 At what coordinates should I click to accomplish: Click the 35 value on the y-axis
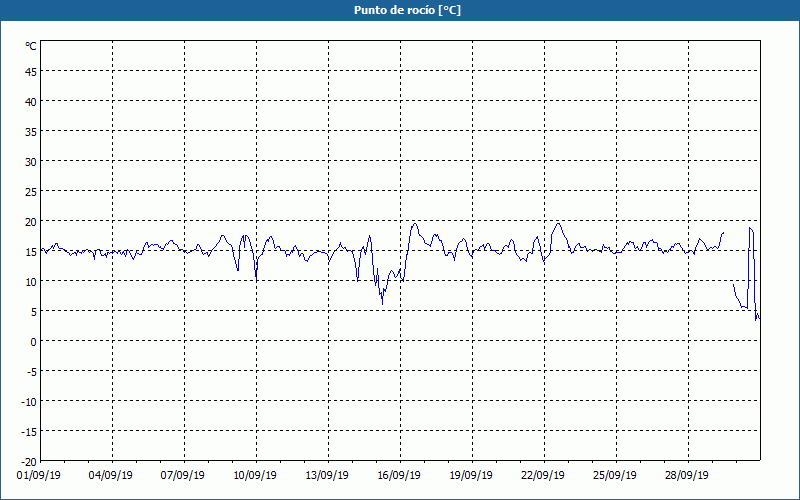[x=31, y=132]
